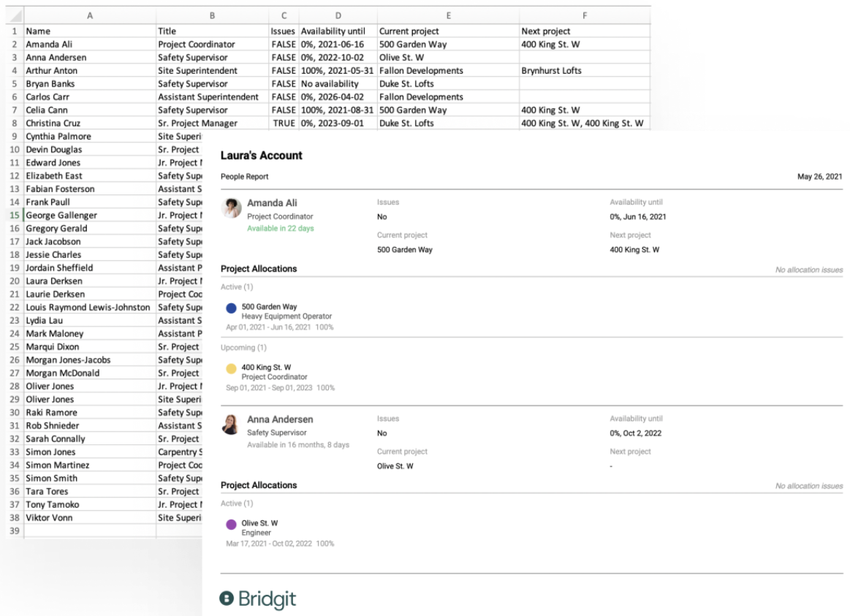This screenshot has width=850, height=616.
Task: Click the 'Next project' header cell in spreadsheet
Action: click(585, 31)
